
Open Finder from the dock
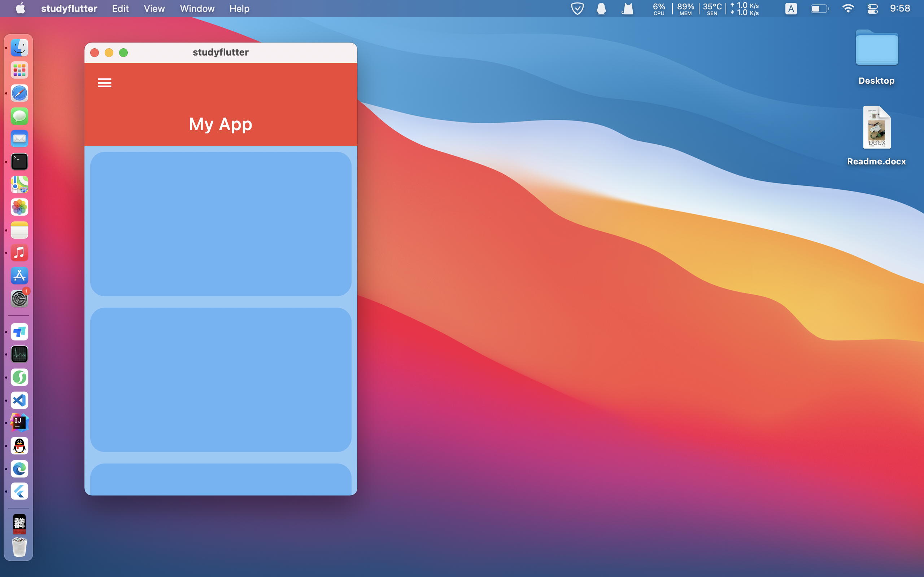pos(19,48)
